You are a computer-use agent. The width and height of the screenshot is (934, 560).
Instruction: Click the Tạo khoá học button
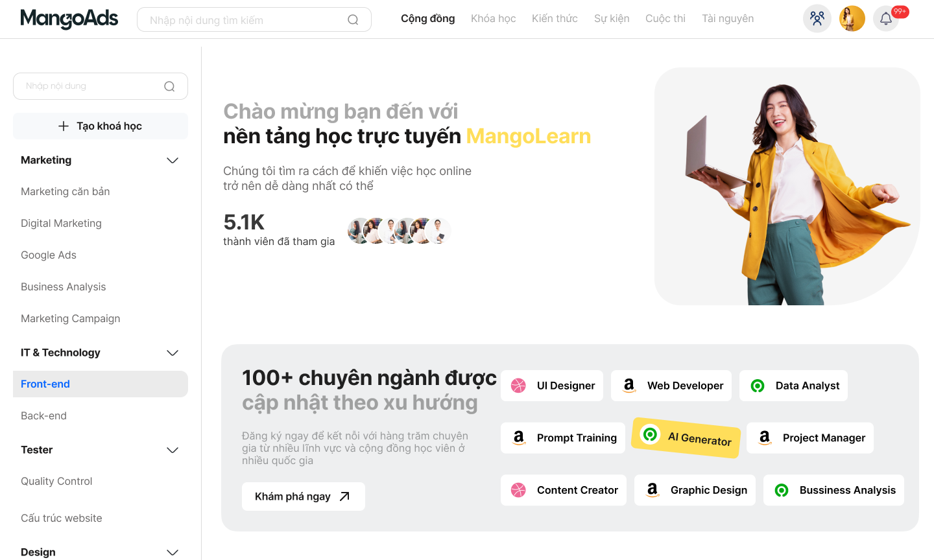coord(101,126)
